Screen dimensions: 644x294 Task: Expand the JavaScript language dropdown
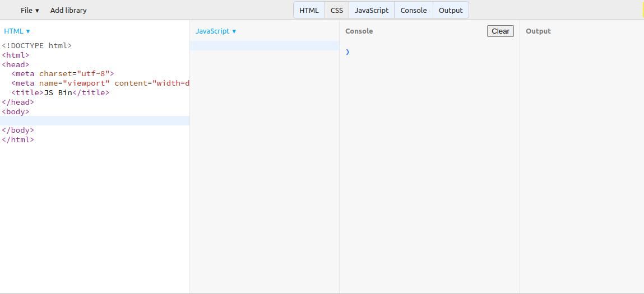(216, 31)
